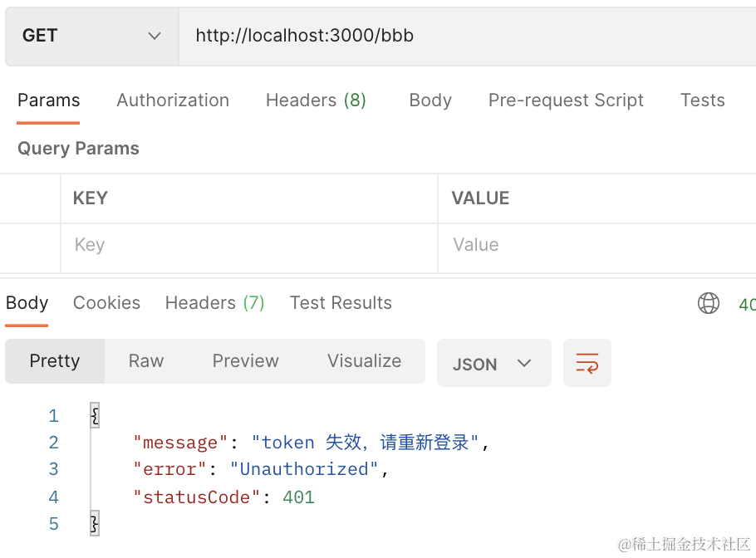
Task: Go to the Tests tab
Action: click(702, 100)
